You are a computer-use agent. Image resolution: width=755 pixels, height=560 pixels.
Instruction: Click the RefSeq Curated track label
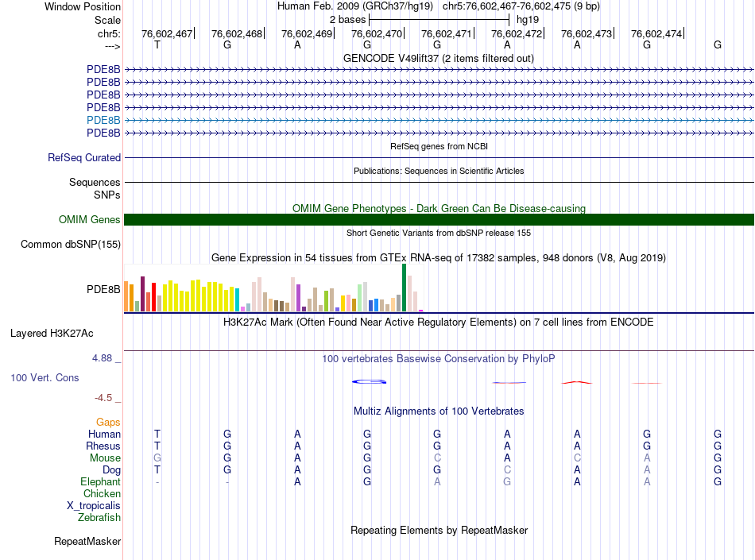click(x=84, y=158)
